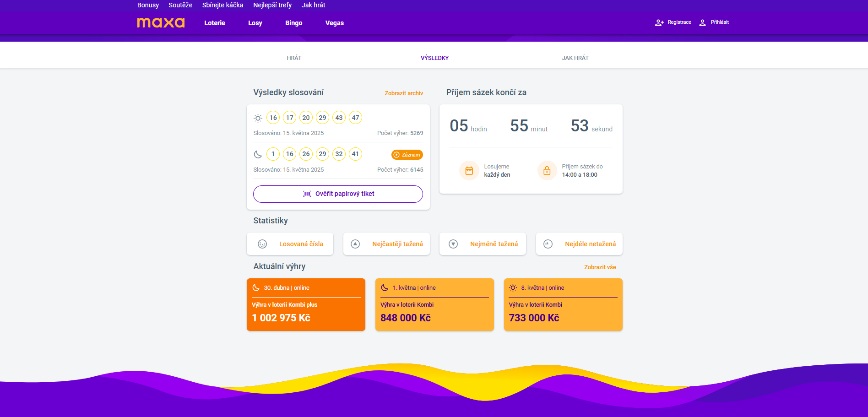The height and width of the screenshot is (417, 868).
Task: Switch to the HRÁT tab
Action: pos(294,58)
